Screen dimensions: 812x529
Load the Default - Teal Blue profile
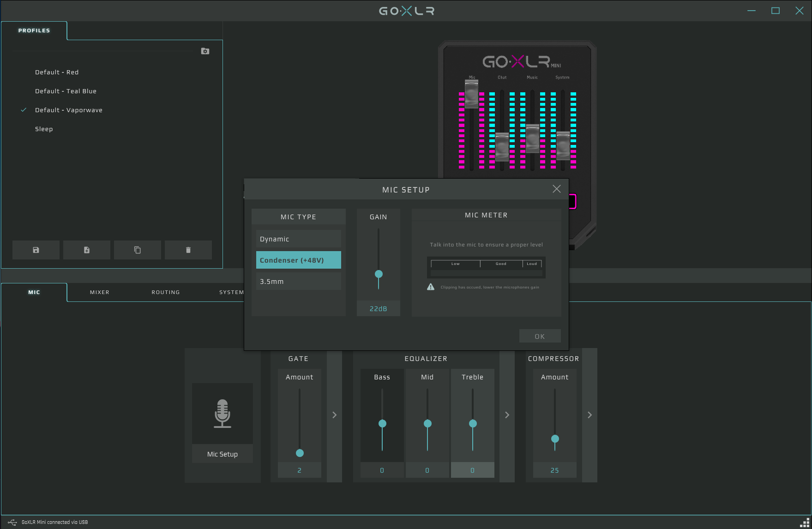coord(66,91)
